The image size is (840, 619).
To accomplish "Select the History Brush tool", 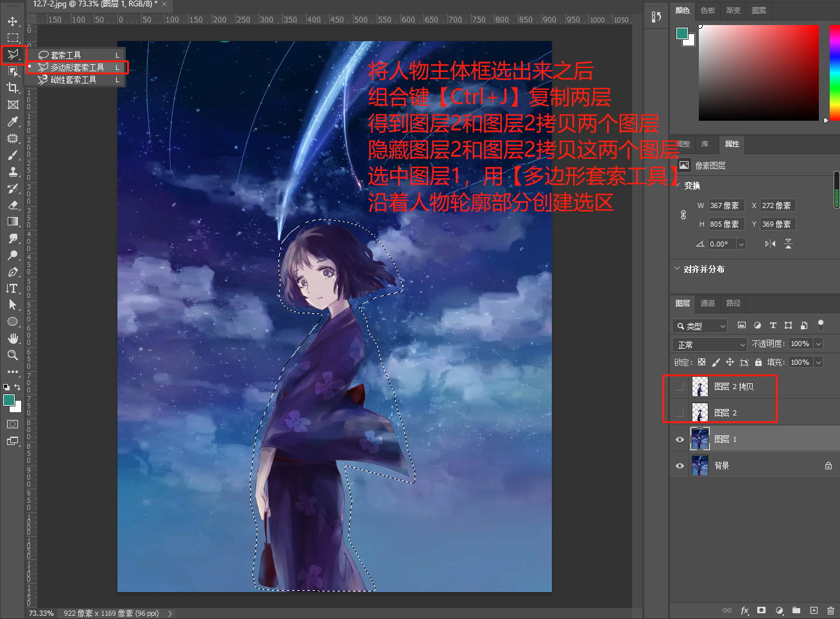I will pyautogui.click(x=12, y=188).
